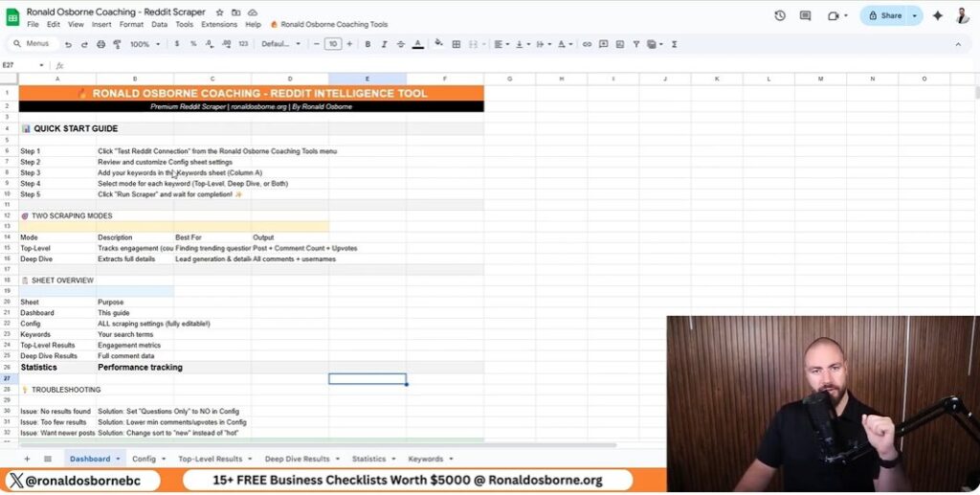
Task: Toggle italic formatting
Action: [382, 44]
